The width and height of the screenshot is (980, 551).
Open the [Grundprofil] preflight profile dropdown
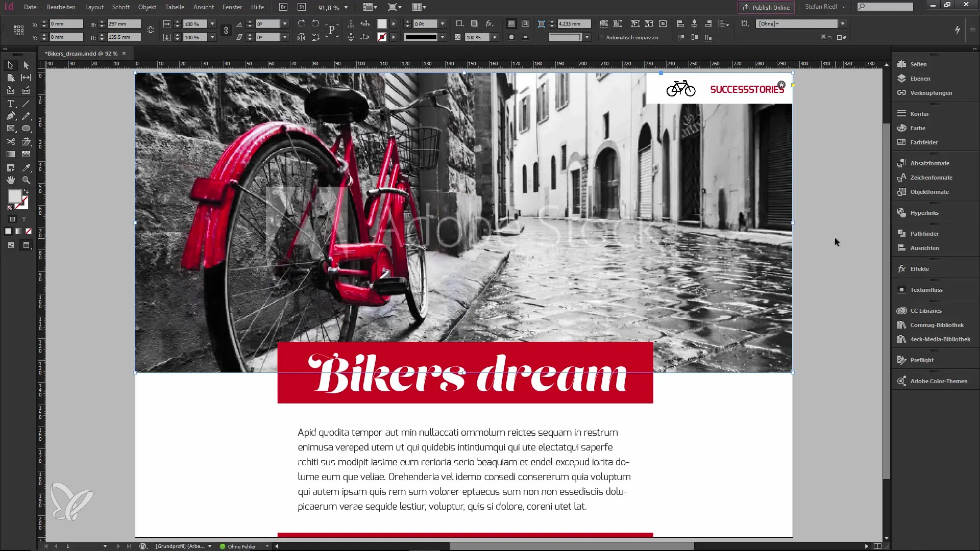(x=209, y=546)
